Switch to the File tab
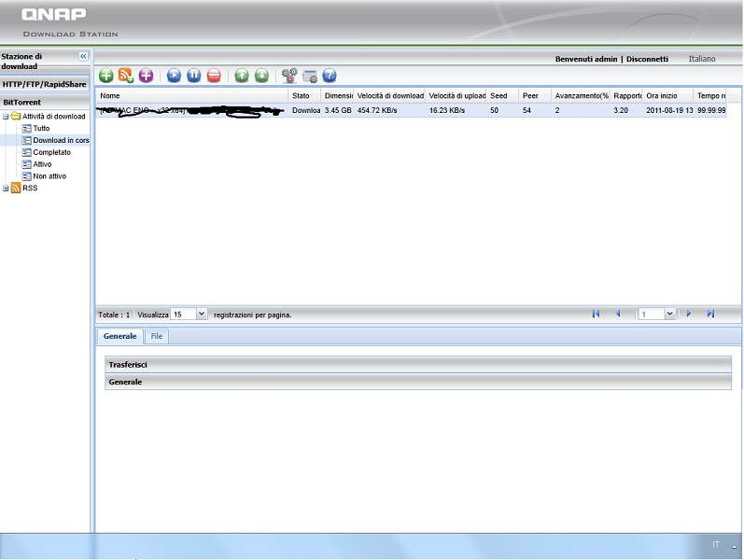Viewport: 744px width, 560px height. coord(157,336)
